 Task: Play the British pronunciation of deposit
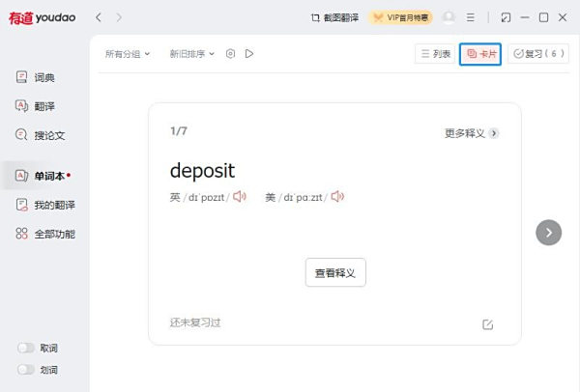click(x=240, y=197)
